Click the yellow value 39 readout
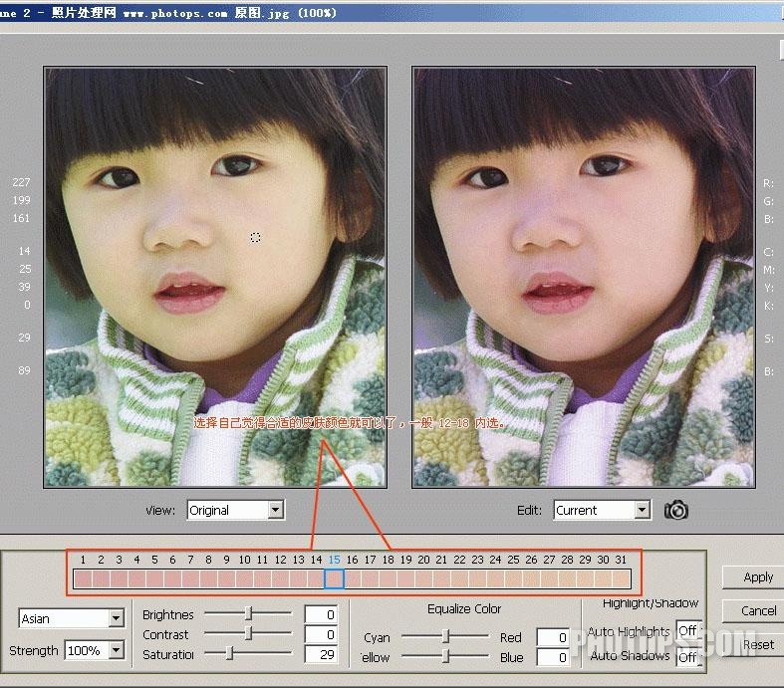Image resolution: width=784 pixels, height=688 pixels. [24, 287]
